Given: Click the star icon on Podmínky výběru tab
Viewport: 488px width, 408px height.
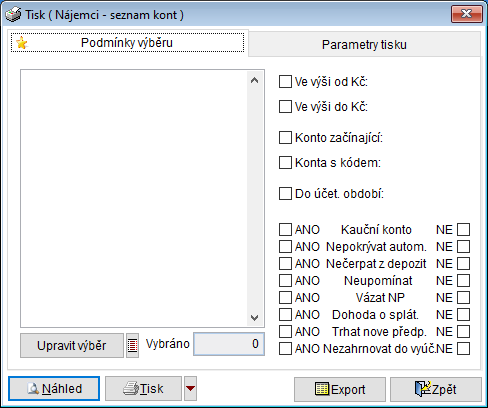Looking at the screenshot, I should click(22, 43).
